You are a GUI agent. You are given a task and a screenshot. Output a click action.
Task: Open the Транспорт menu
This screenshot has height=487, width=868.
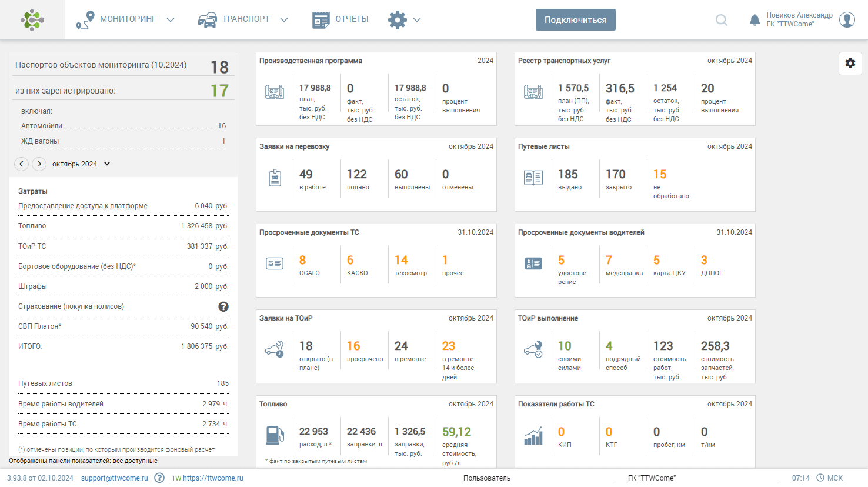click(246, 19)
